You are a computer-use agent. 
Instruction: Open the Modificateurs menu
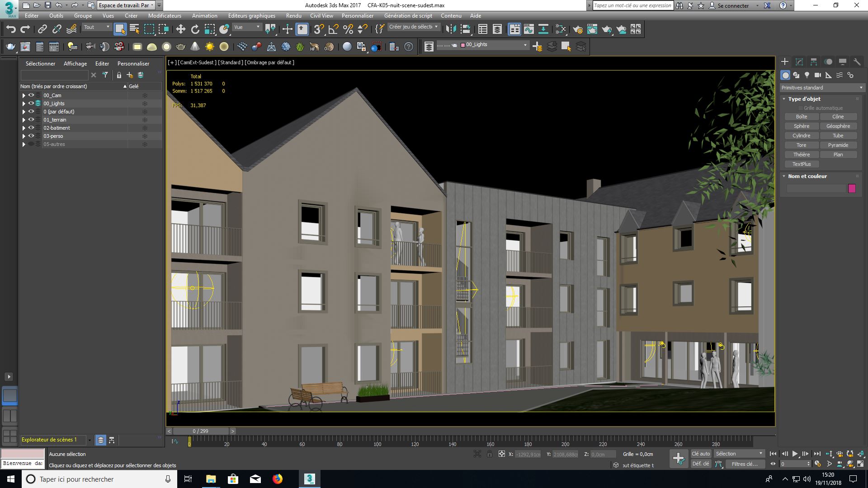[x=165, y=15]
